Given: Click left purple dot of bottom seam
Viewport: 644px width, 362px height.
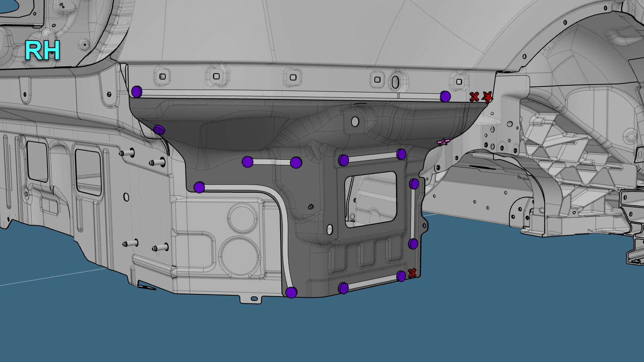Looking at the screenshot, I should pyautogui.click(x=343, y=288).
